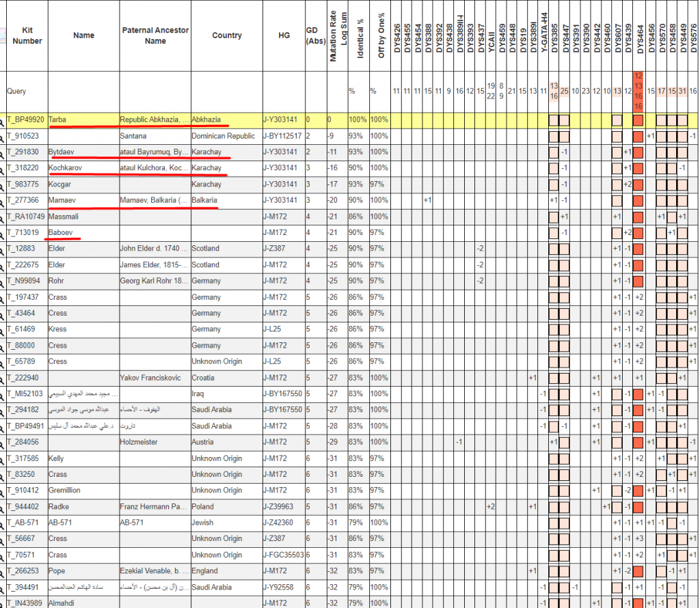The height and width of the screenshot is (608, 700).
Task: Click the haplogroup J-BY112517 cell
Action: coord(282,137)
